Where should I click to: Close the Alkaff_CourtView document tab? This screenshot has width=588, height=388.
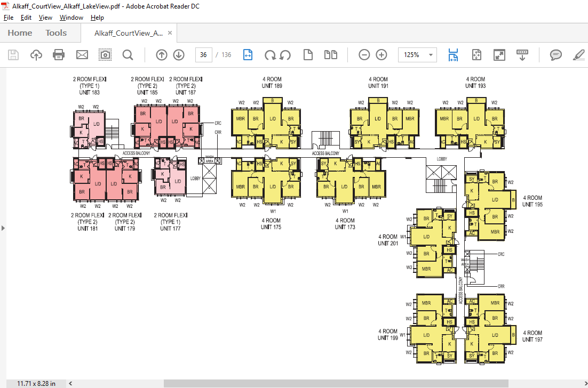tap(170, 33)
